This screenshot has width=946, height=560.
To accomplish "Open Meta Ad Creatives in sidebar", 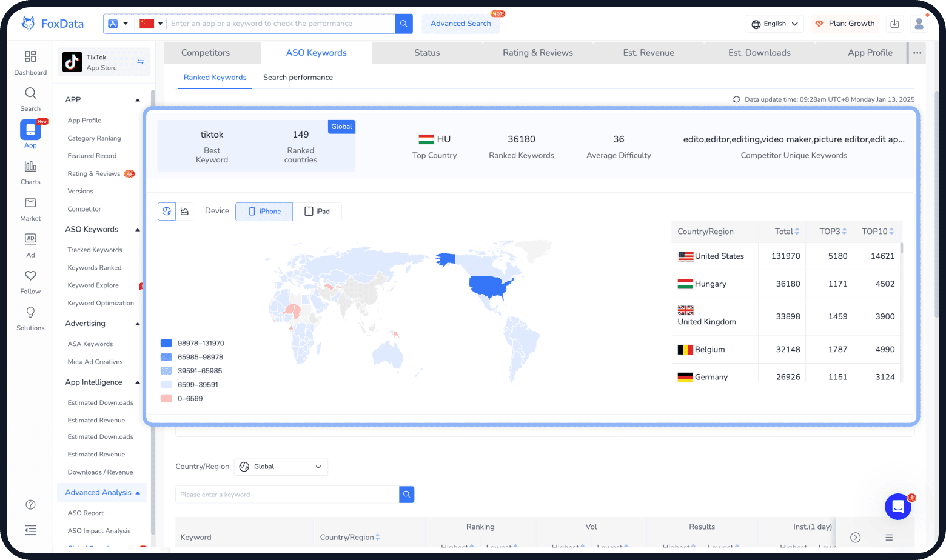I will pyautogui.click(x=95, y=362).
